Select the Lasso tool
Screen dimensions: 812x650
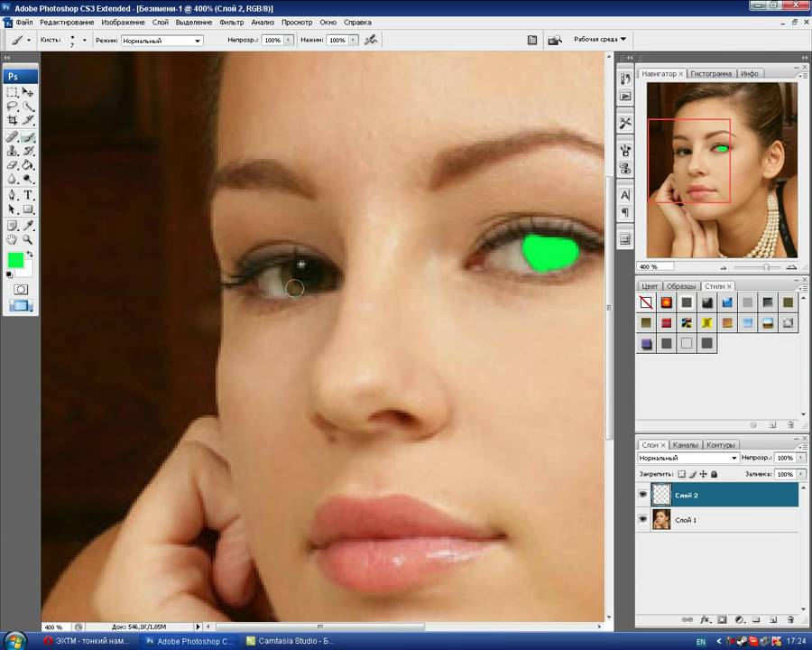click(x=12, y=107)
